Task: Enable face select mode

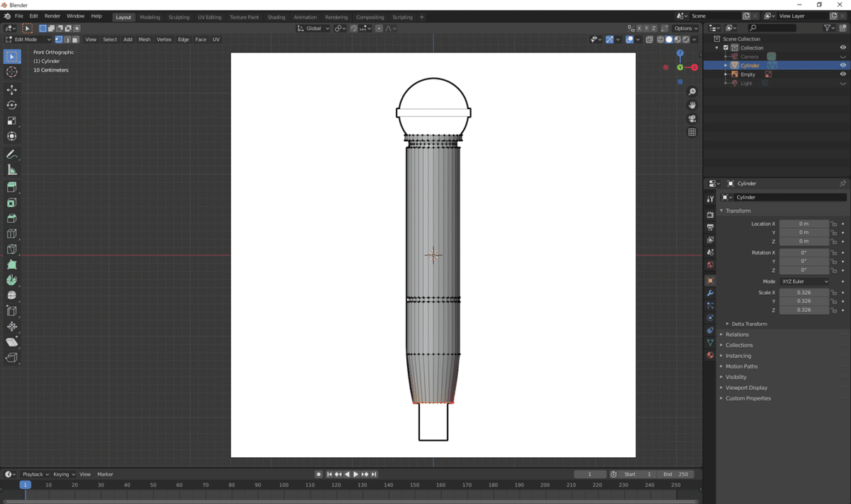Action: pyautogui.click(x=75, y=40)
